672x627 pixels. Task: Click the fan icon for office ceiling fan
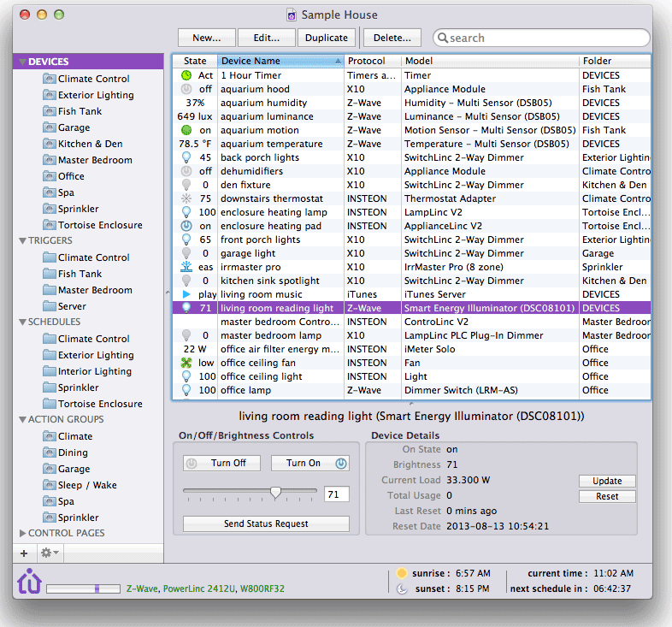tap(186, 363)
